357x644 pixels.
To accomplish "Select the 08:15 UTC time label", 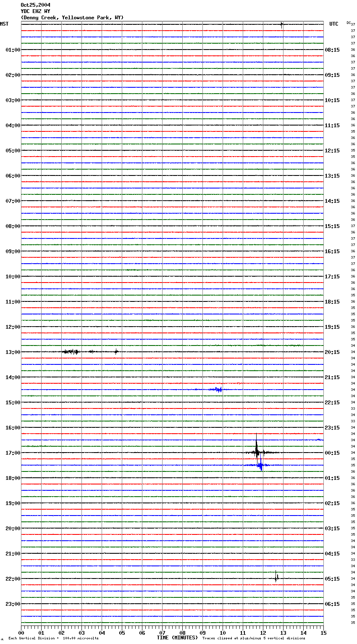I will click(332, 50).
